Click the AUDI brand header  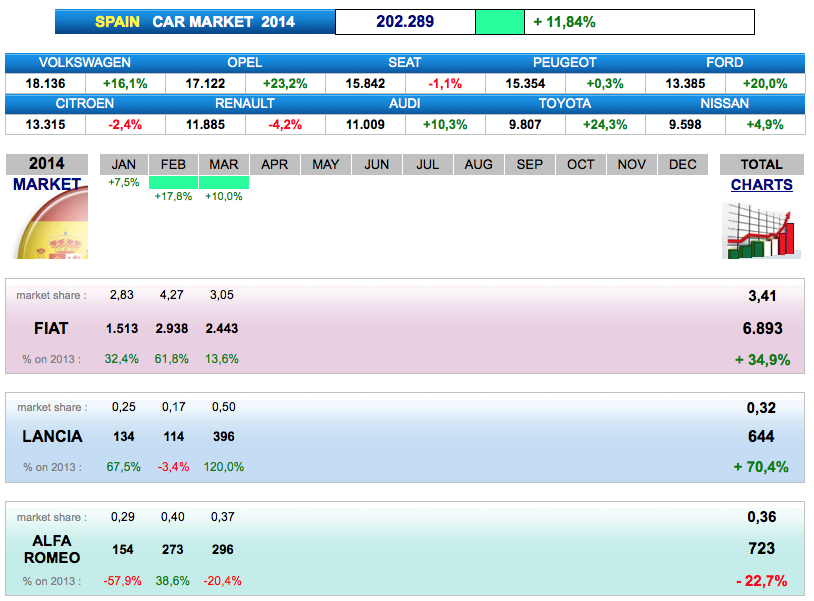coord(405,104)
